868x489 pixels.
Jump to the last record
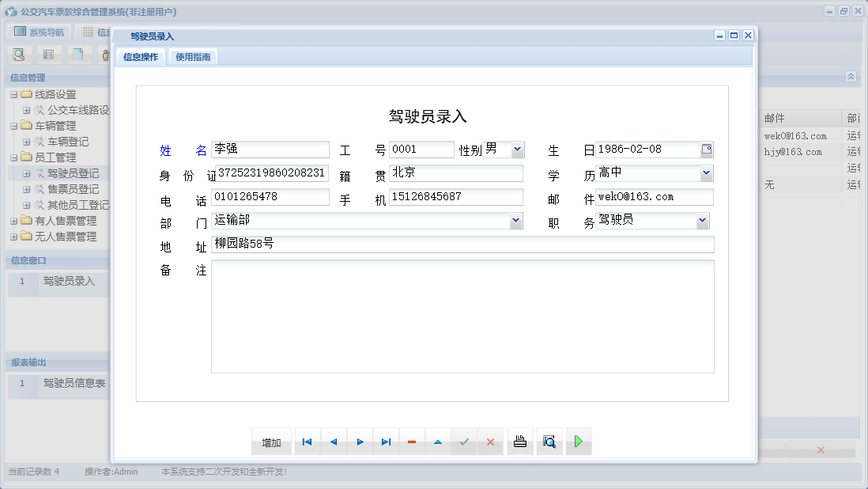386,442
